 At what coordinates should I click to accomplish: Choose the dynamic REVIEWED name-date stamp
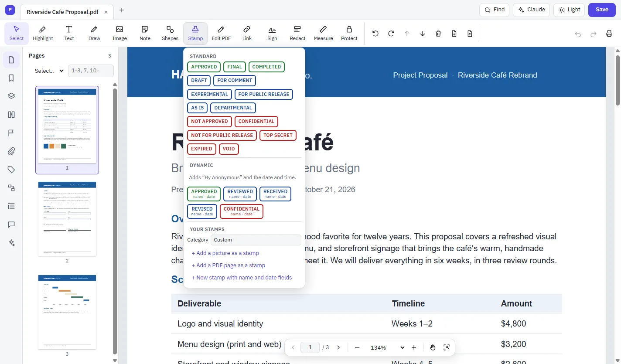(240, 194)
